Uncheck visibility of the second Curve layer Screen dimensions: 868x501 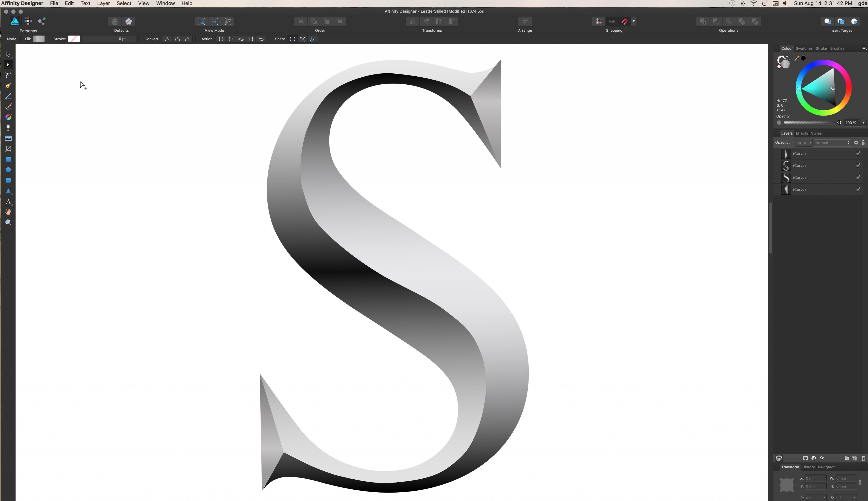[x=858, y=165]
